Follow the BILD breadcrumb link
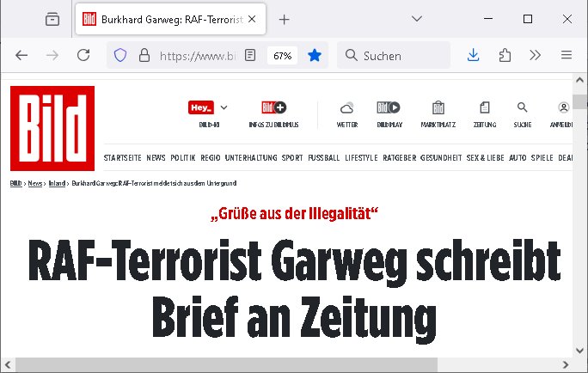Image resolution: width=588 pixels, height=373 pixels. point(15,183)
